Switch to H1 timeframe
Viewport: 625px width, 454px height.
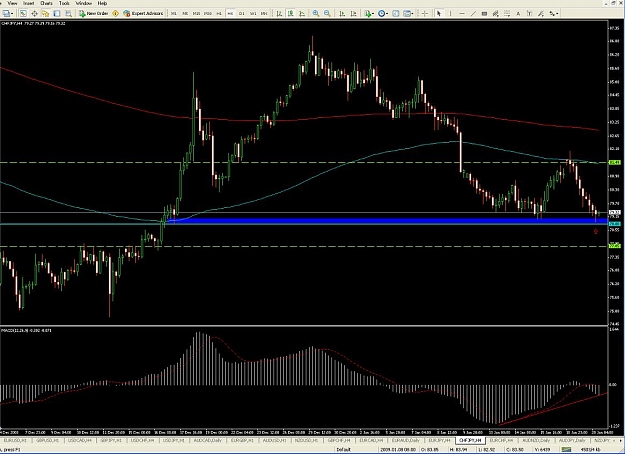pyautogui.click(x=219, y=14)
